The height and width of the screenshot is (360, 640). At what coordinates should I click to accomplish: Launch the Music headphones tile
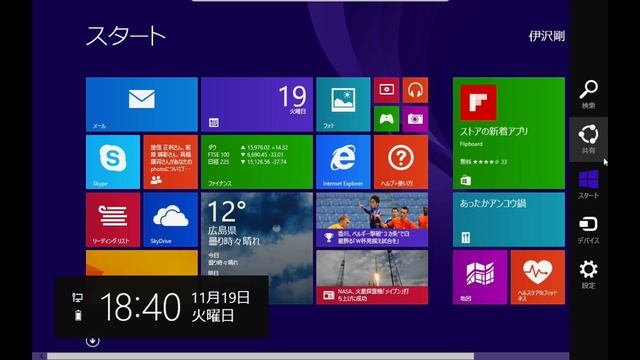(415, 90)
